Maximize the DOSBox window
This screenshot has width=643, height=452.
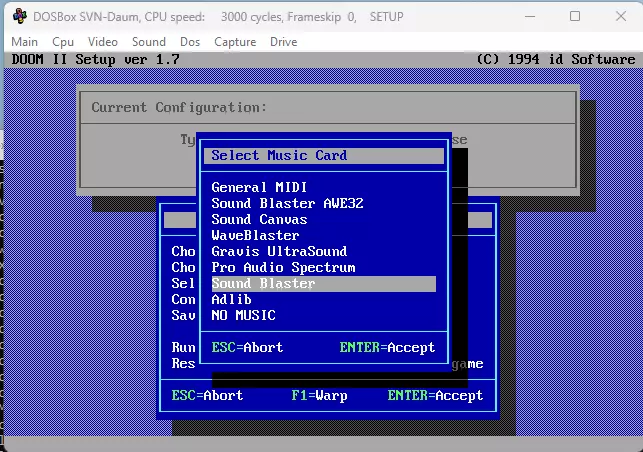[575, 16]
